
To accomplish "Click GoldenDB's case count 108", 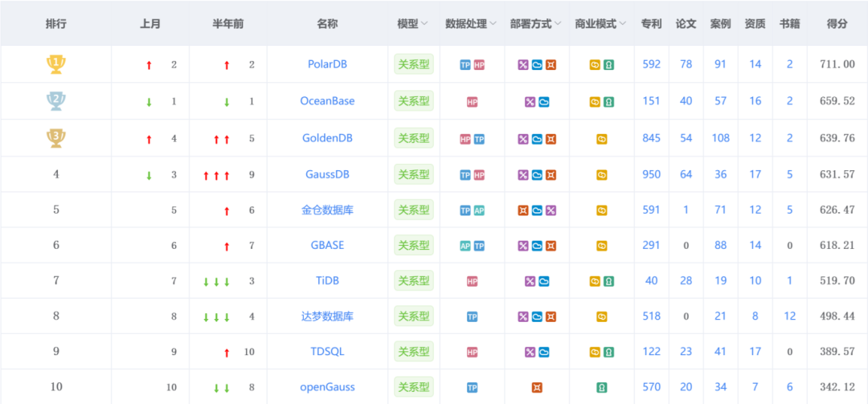I will point(720,138).
